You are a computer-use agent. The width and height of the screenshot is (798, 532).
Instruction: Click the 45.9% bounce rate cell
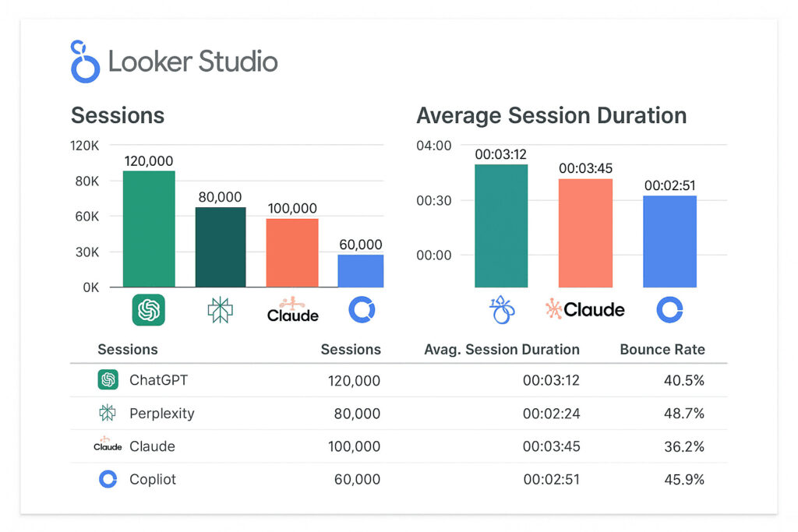click(x=684, y=479)
